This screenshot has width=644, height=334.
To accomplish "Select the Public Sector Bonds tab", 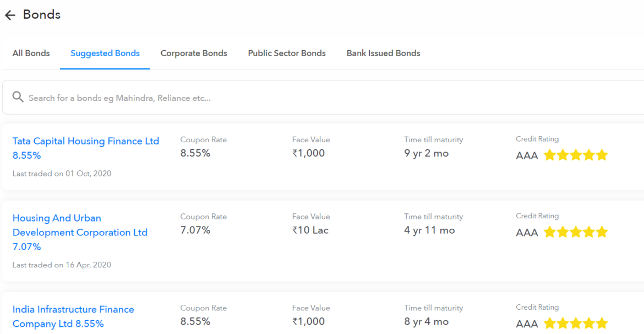I will [287, 53].
